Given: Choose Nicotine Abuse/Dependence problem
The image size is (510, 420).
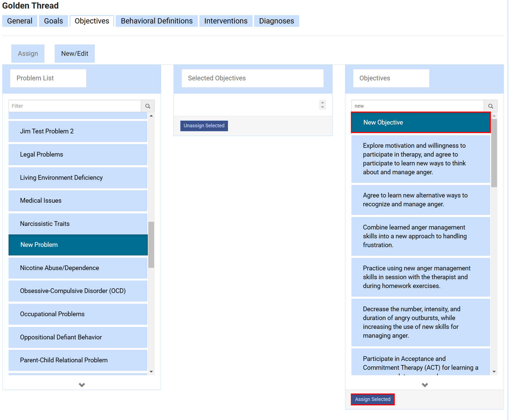Looking at the screenshot, I should pyautogui.click(x=78, y=268).
